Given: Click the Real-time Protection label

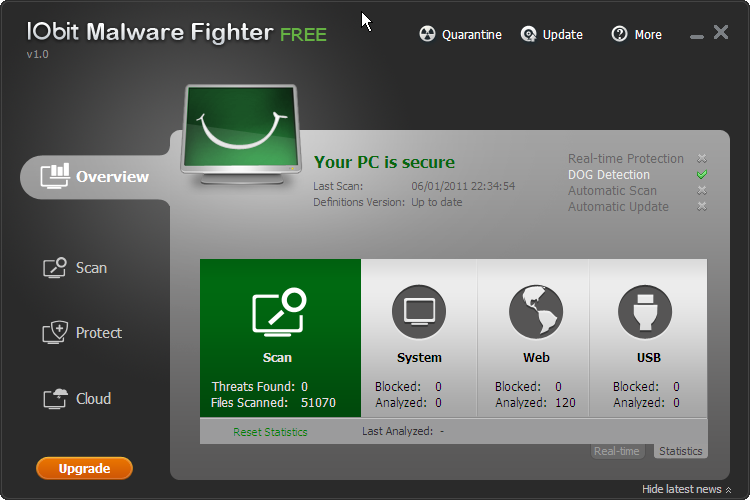Looking at the screenshot, I should [626, 158].
